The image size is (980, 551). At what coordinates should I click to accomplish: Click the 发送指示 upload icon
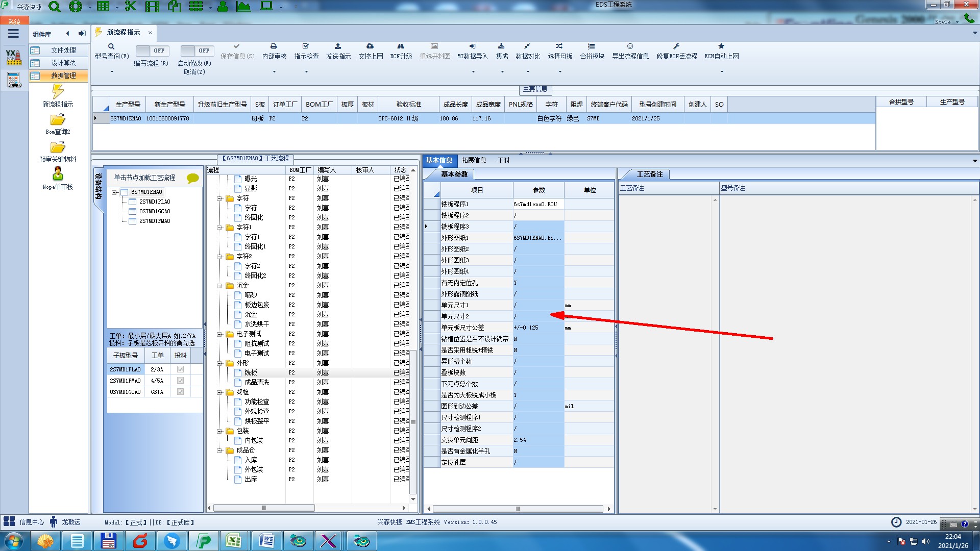point(338,46)
